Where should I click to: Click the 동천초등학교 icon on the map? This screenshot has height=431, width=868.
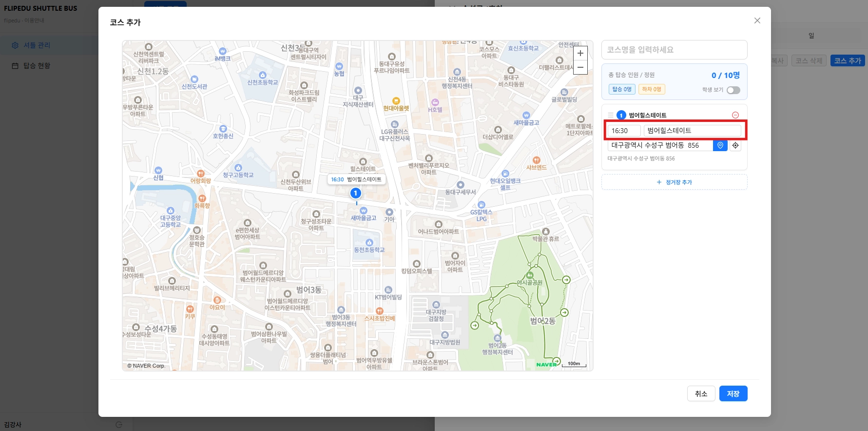(x=369, y=242)
